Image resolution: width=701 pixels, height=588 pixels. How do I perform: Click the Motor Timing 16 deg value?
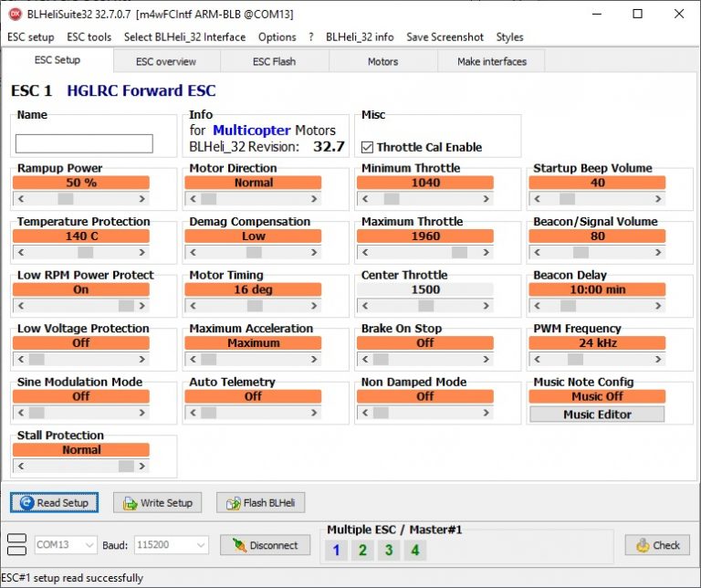coord(253,289)
